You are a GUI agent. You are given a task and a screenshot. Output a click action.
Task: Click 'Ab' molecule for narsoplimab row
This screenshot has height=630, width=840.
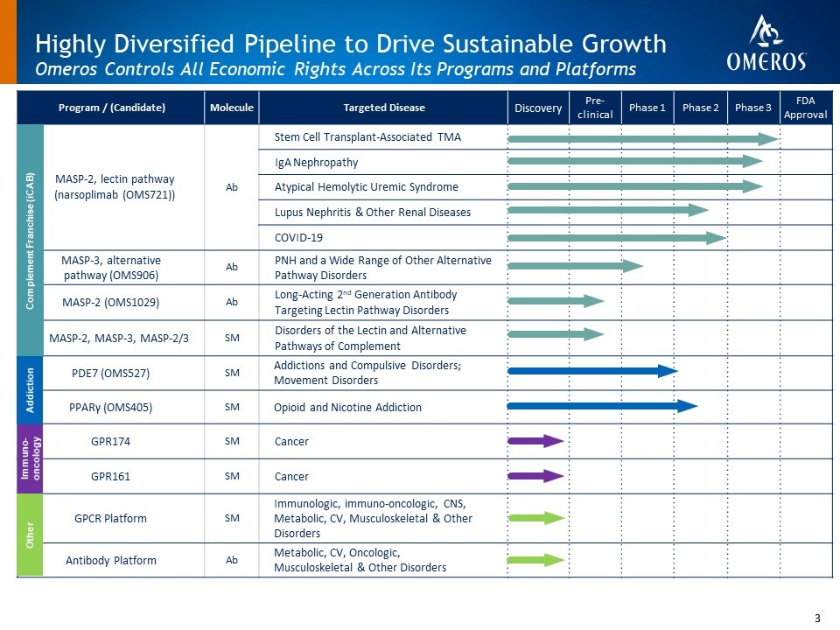231,187
